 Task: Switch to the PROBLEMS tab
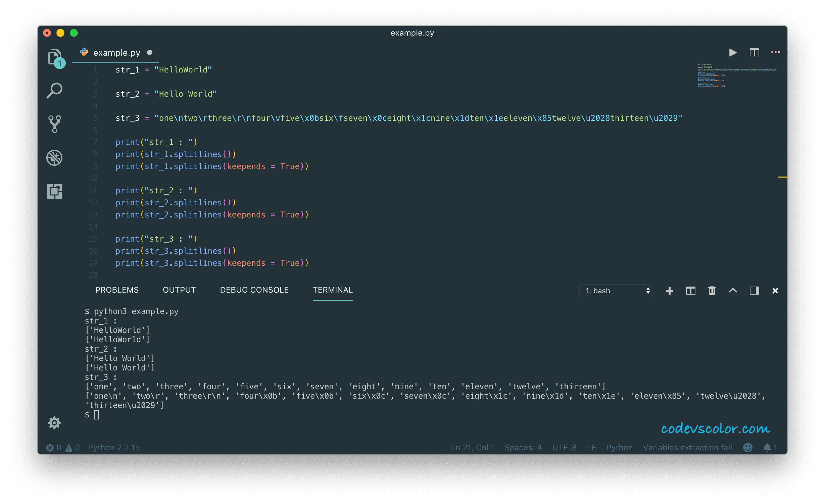tap(117, 290)
